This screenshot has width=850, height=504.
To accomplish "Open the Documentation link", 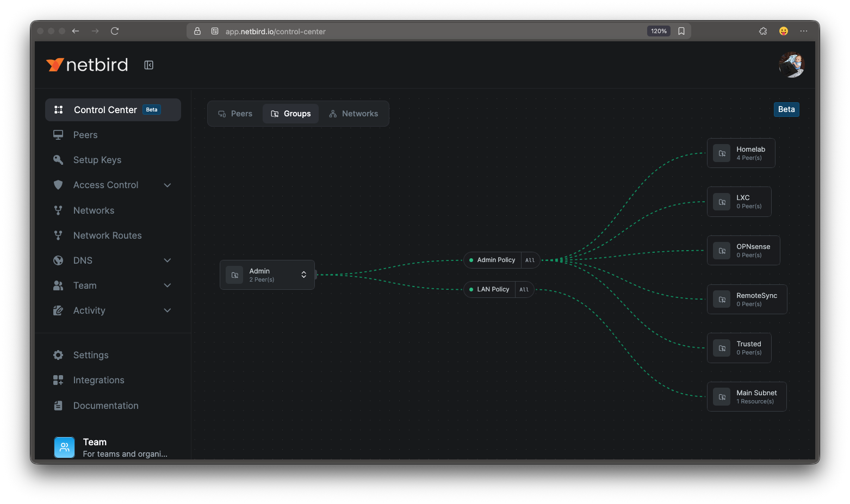I will coord(106,406).
